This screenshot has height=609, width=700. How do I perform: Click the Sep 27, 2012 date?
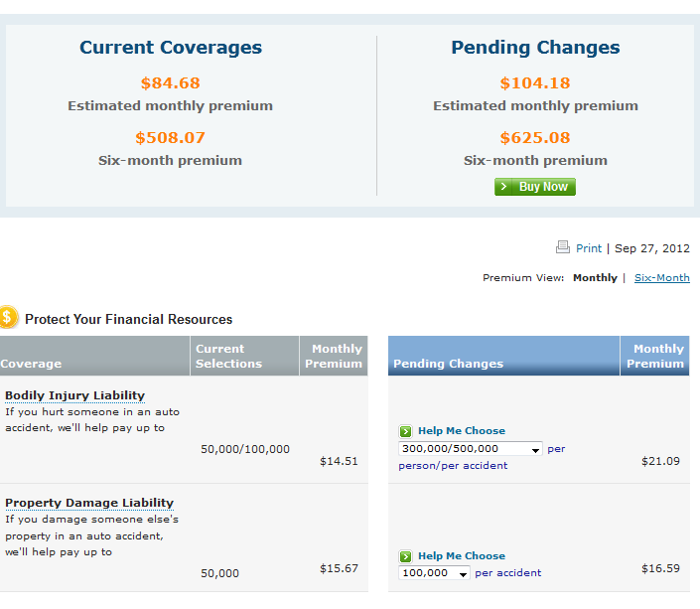tap(652, 248)
